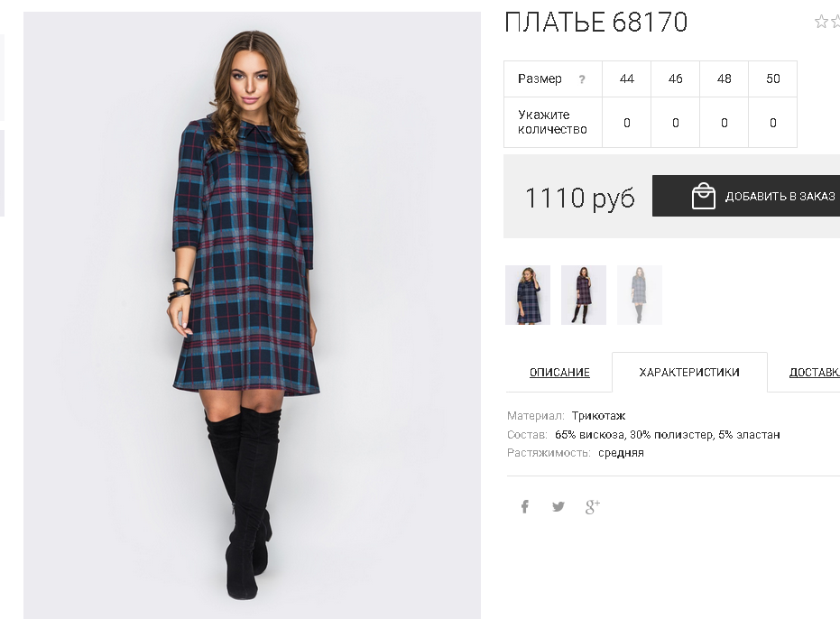The height and width of the screenshot is (619, 840).
Task: Select the third faded dress thumbnail
Action: (640, 295)
